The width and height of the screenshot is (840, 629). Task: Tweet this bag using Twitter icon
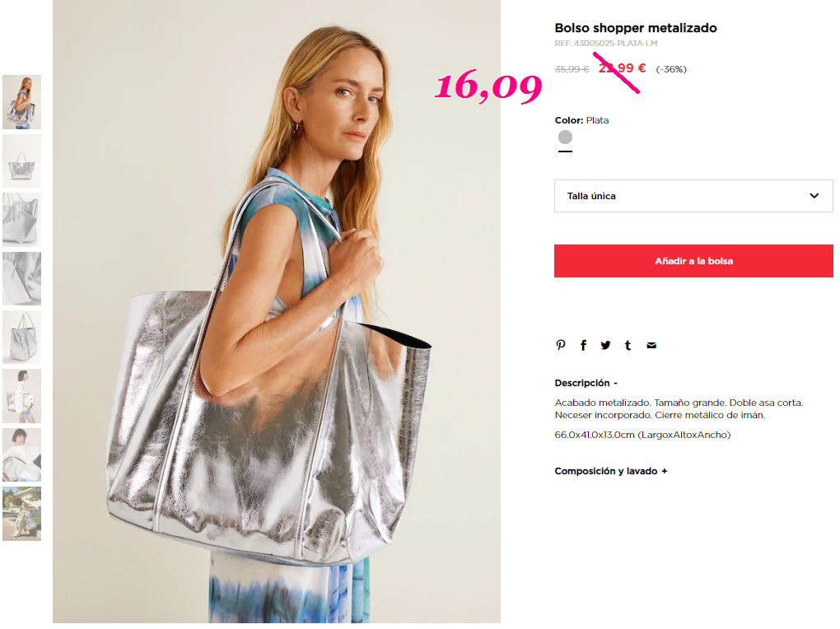(x=605, y=345)
